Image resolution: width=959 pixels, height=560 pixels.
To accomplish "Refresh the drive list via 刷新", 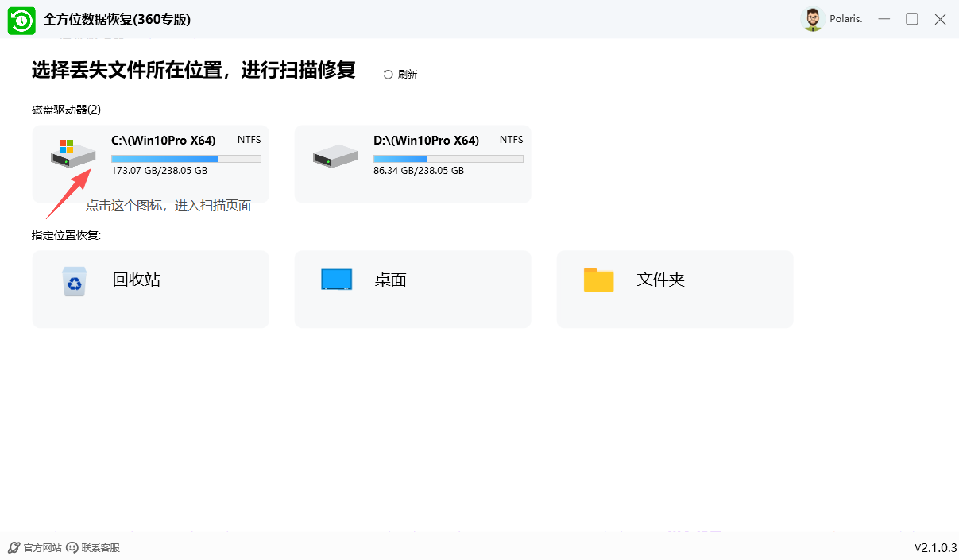I will [x=400, y=73].
